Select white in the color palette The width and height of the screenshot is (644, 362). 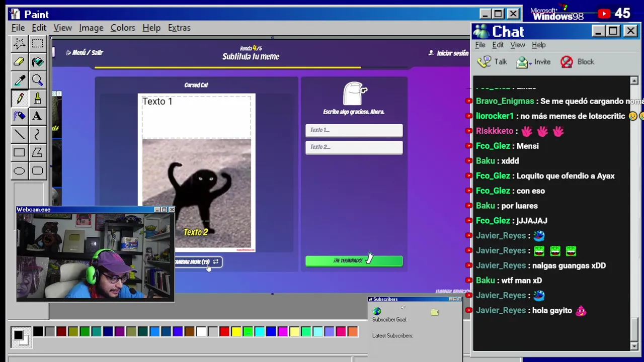click(201, 331)
